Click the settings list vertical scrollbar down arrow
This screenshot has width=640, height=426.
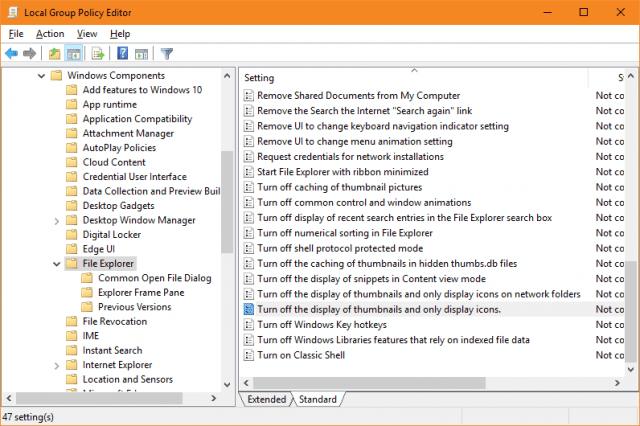tap(631, 370)
